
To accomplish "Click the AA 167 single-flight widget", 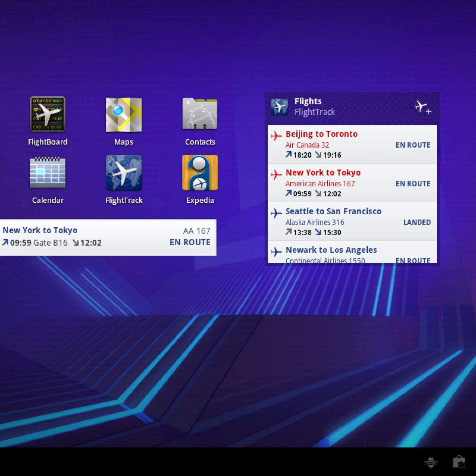I will [x=107, y=237].
